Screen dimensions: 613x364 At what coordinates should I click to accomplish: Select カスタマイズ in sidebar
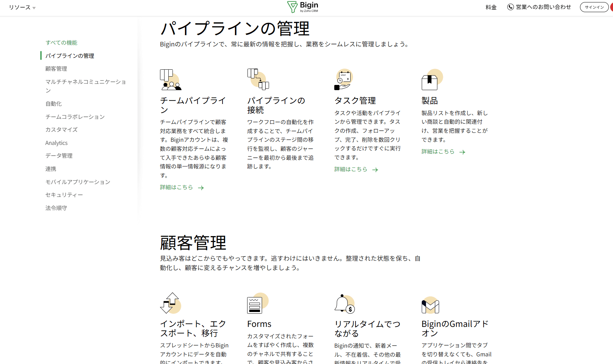61,130
